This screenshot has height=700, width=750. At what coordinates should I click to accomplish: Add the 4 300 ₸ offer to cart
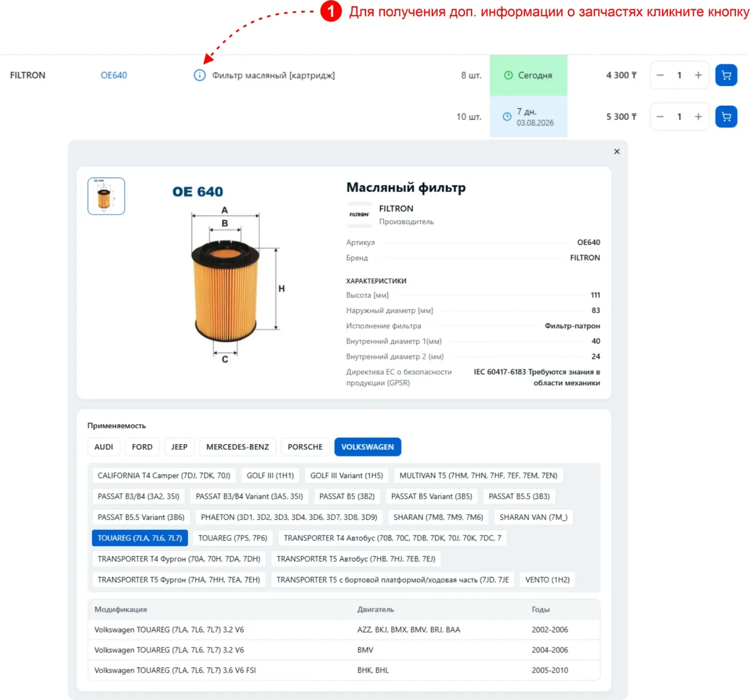pos(726,75)
